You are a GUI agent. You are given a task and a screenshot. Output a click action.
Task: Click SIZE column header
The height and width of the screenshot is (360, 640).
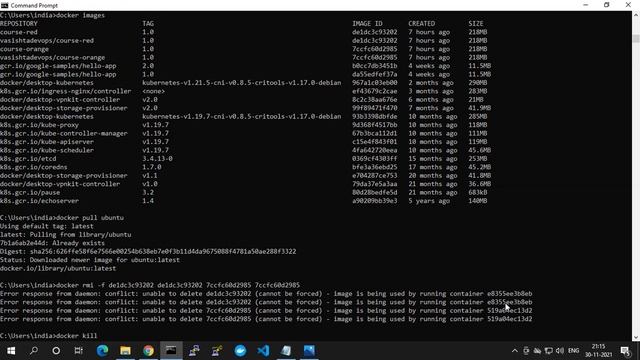[476, 24]
